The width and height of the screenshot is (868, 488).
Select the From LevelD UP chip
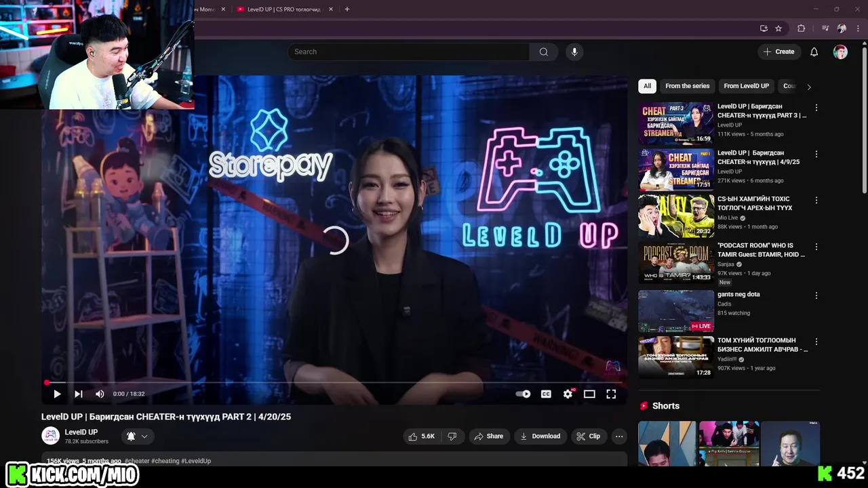(746, 86)
